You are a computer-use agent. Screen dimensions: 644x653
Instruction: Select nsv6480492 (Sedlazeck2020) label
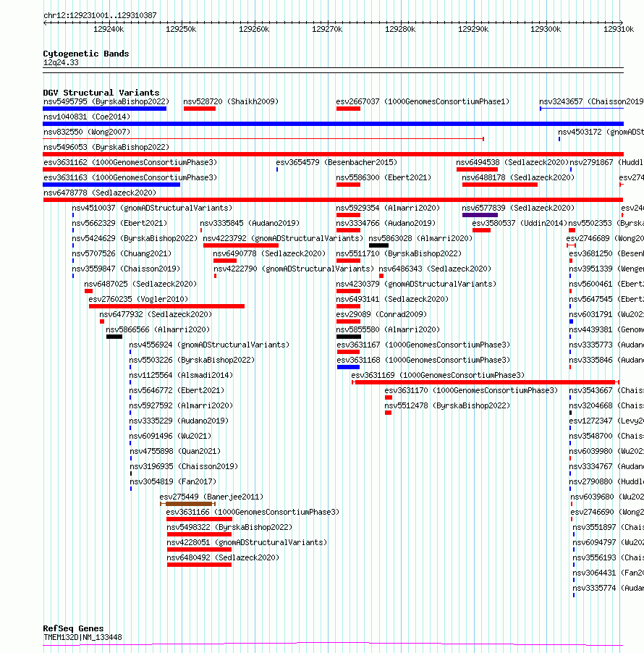pyautogui.click(x=223, y=557)
